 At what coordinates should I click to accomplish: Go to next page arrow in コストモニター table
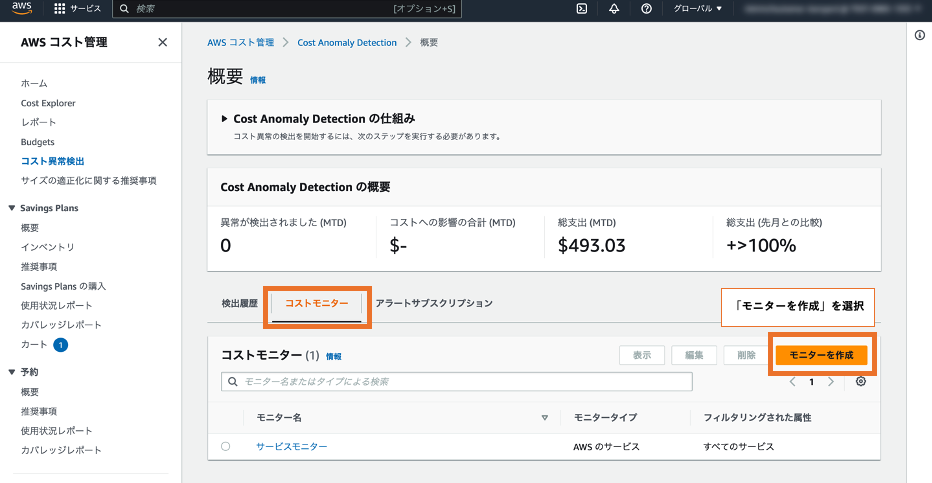831,382
